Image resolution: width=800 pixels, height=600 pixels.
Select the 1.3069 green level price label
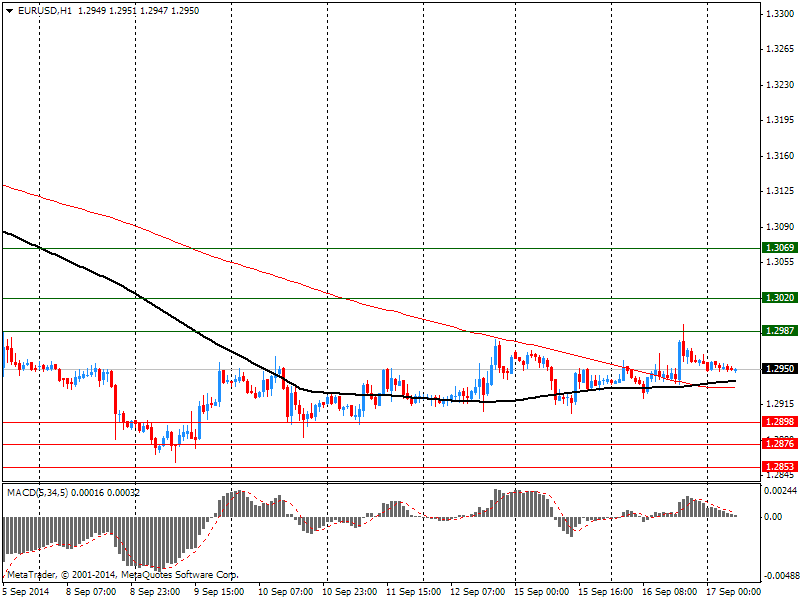point(780,247)
